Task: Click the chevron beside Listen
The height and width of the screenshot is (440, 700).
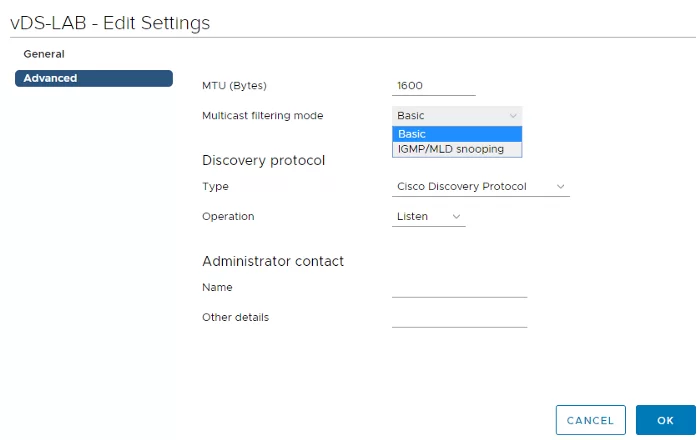Action: pyautogui.click(x=456, y=216)
